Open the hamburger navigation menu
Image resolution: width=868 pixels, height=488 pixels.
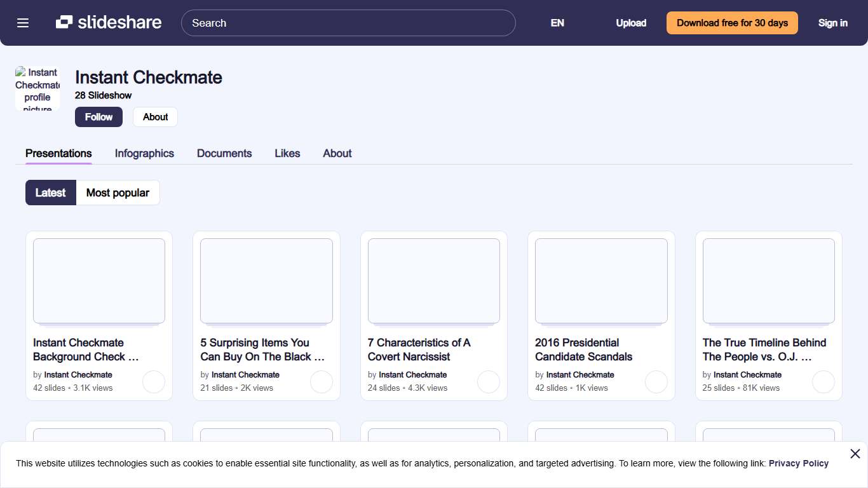click(x=23, y=23)
